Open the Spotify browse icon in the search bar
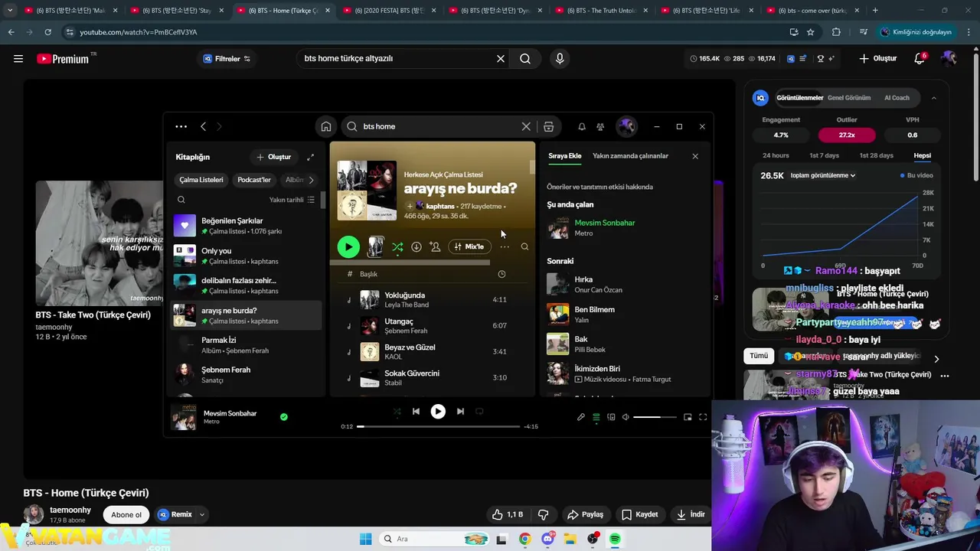The image size is (980, 551). coord(549,126)
